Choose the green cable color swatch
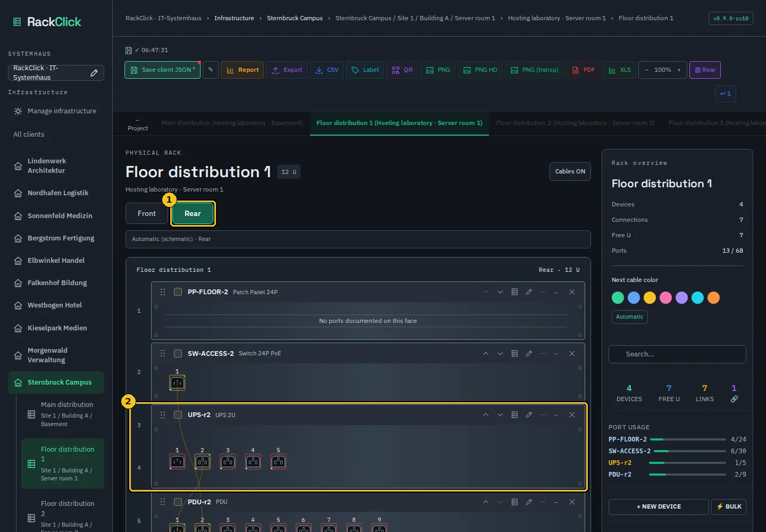 [x=618, y=298]
